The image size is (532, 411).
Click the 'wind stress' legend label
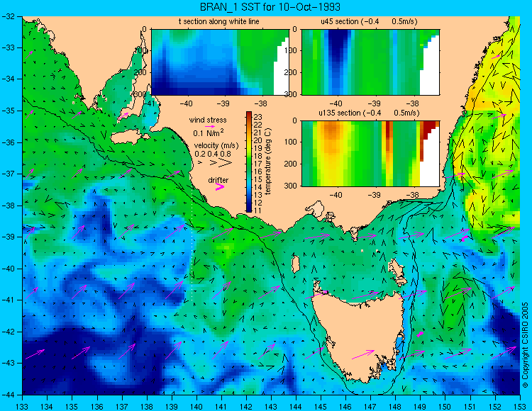(208, 120)
